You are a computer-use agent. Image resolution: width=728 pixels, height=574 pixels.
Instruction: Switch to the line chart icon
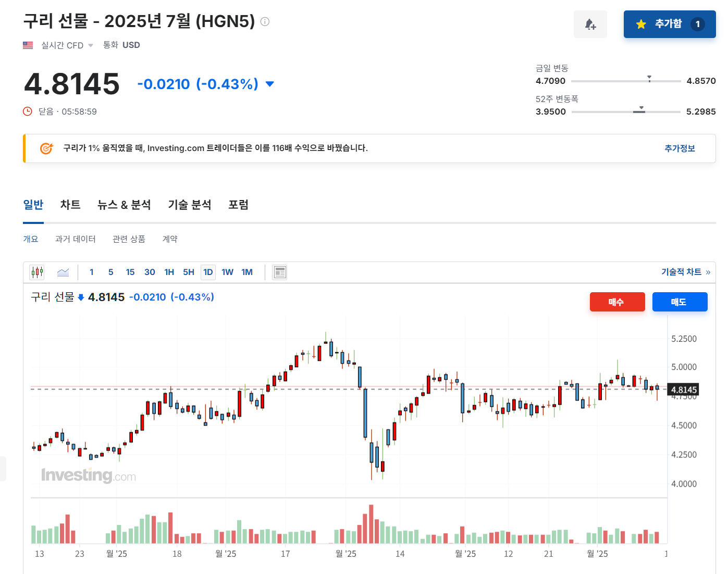[63, 271]
